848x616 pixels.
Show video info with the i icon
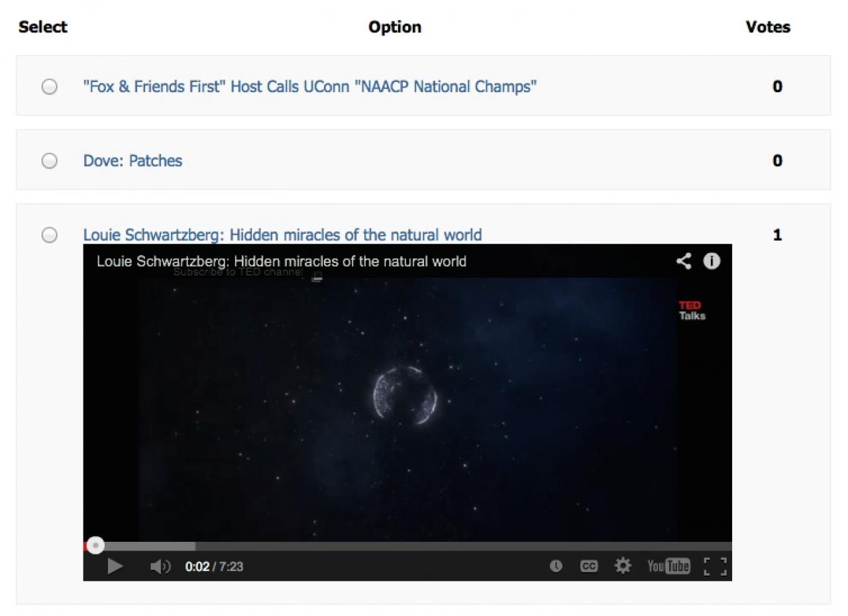tap(712, 261)
